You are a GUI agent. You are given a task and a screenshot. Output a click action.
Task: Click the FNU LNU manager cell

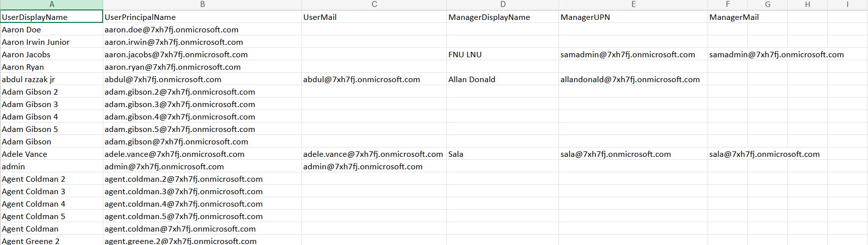(x=502, y=55)
